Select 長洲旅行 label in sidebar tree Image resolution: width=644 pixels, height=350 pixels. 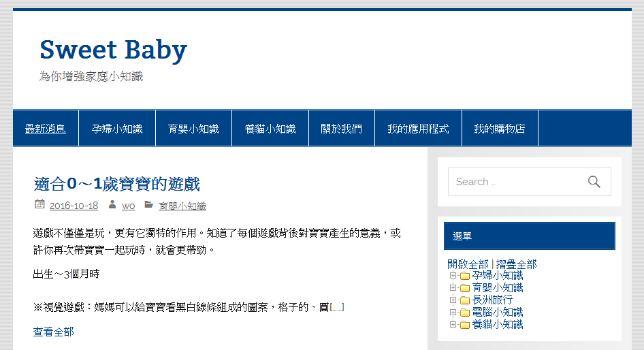492,300
